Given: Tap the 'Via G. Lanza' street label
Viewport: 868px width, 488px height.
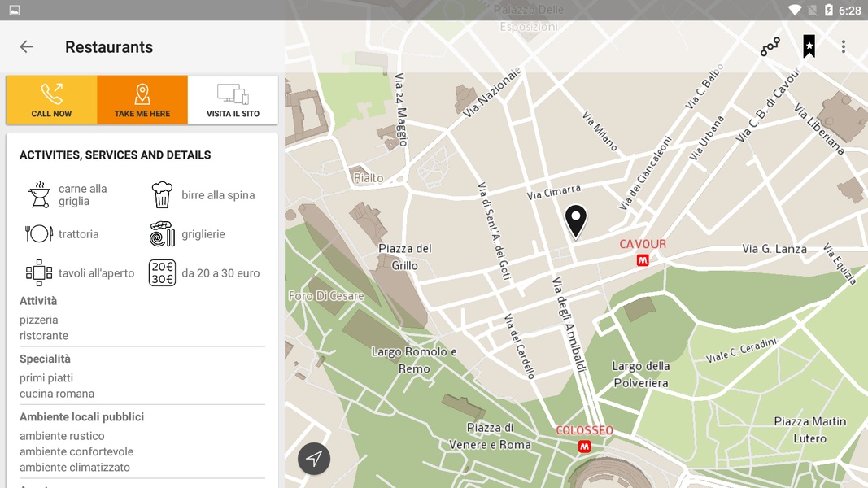Looking at the screenshot, I should pyautogui.click(x=774, y=249).
